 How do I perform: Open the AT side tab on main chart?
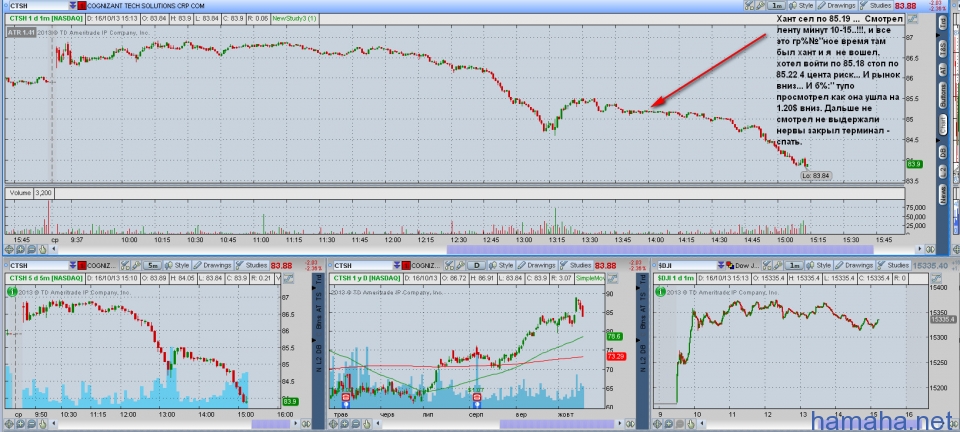coord(943,71)
